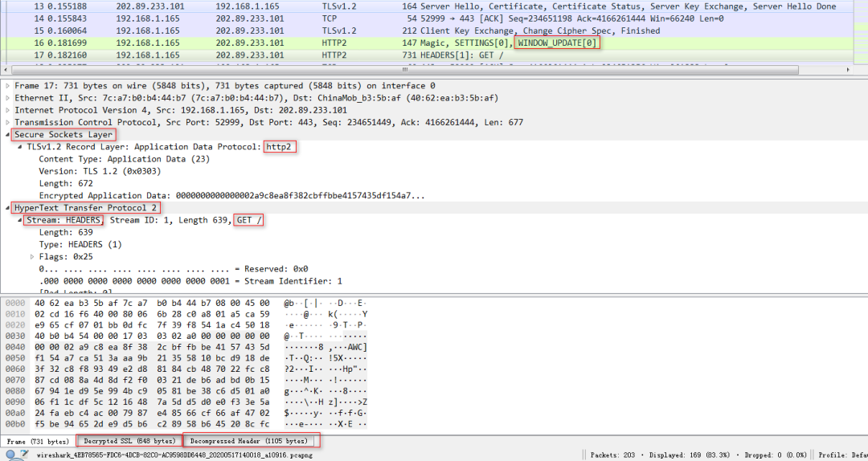This screenshot has height=461, width=868.
Task: Select the Reserved: 0x0 bit line
Action: pyautogui.click(x=174, y=268)
